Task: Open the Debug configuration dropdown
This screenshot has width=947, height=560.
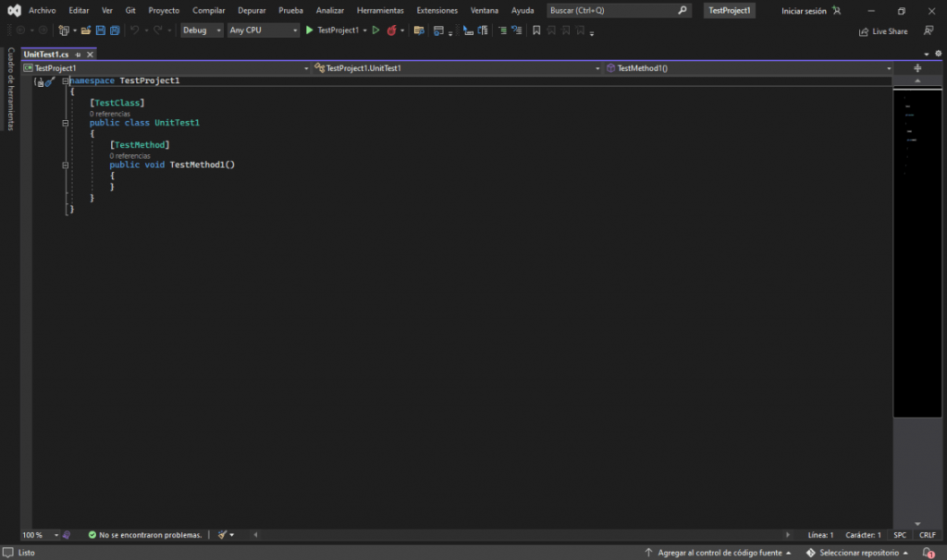Action: click(202, 30)
